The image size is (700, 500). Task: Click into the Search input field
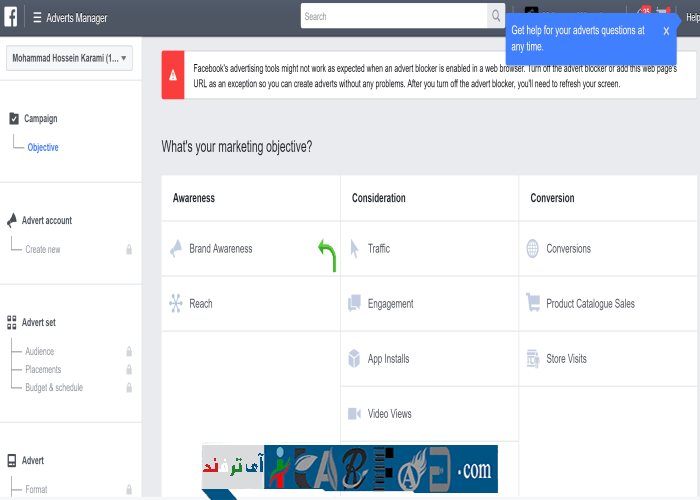point(394,16)
